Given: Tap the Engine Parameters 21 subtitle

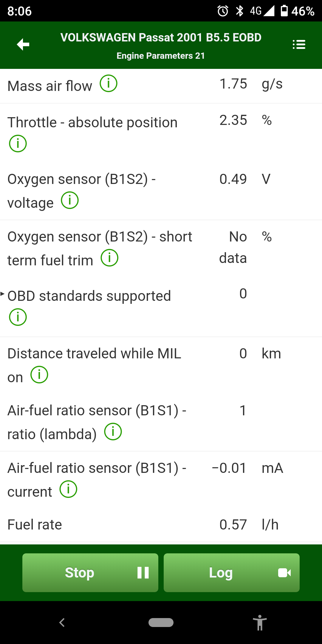Looking at the screenshot, I should point(161,56).
